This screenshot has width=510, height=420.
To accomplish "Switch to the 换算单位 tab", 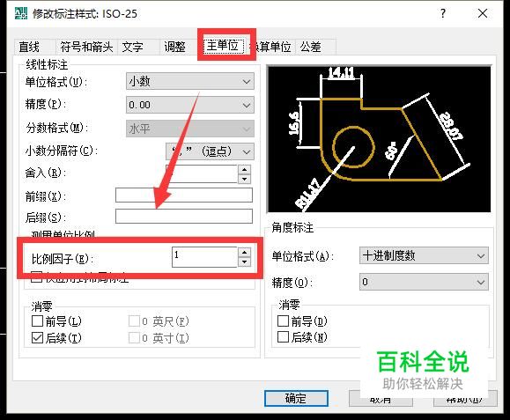I will click(x=272, y=47).
